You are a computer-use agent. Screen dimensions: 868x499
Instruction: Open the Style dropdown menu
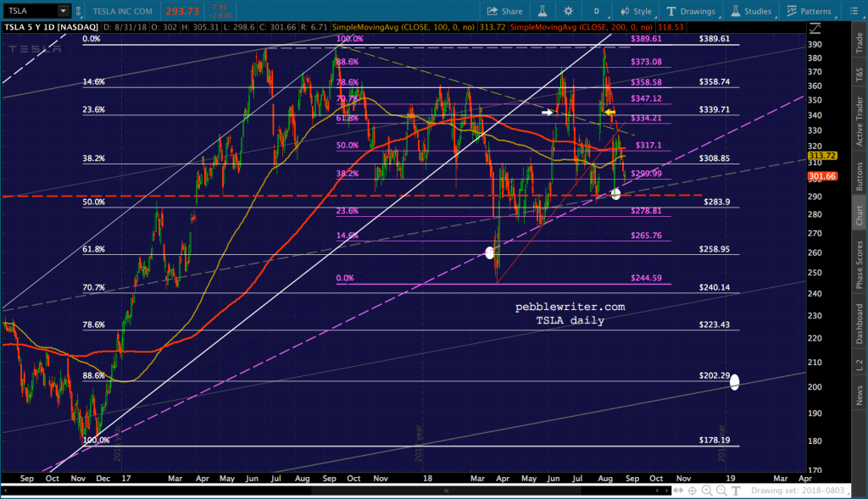pyautogui.click(x=636, y=11)
